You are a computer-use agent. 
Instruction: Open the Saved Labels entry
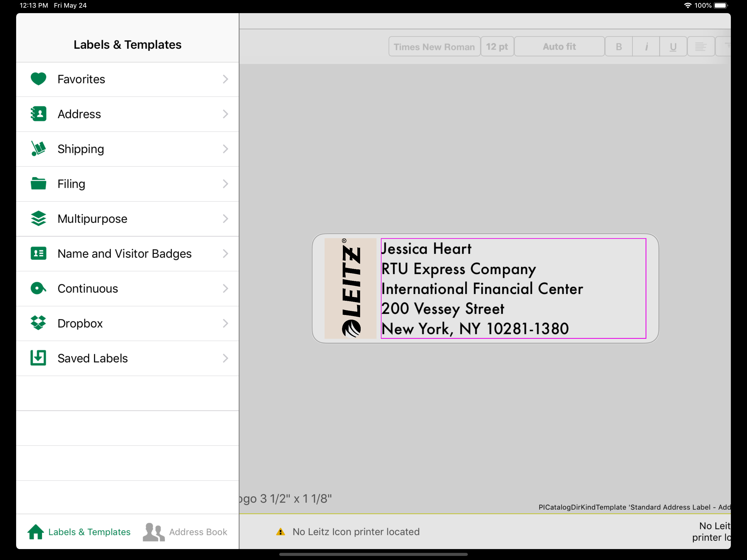click(x=127, y=358)
